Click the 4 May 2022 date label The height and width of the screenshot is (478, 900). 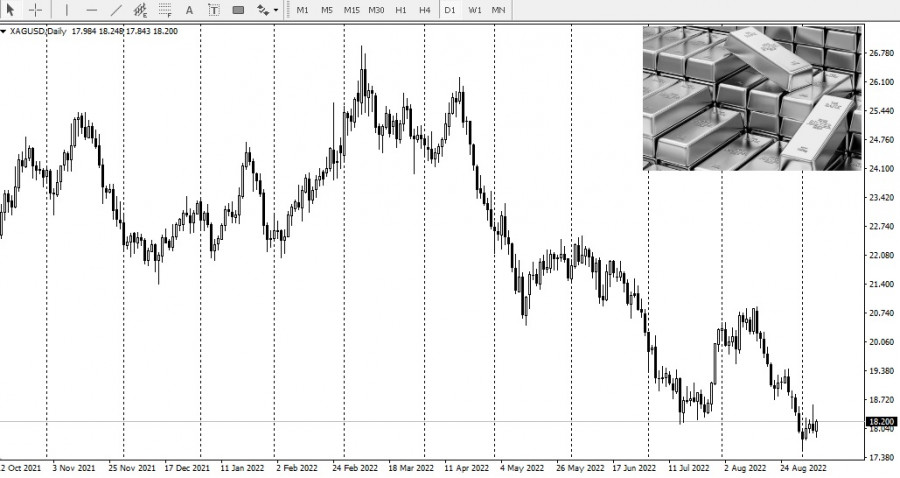pyautogui.click(x=522, y=468)
